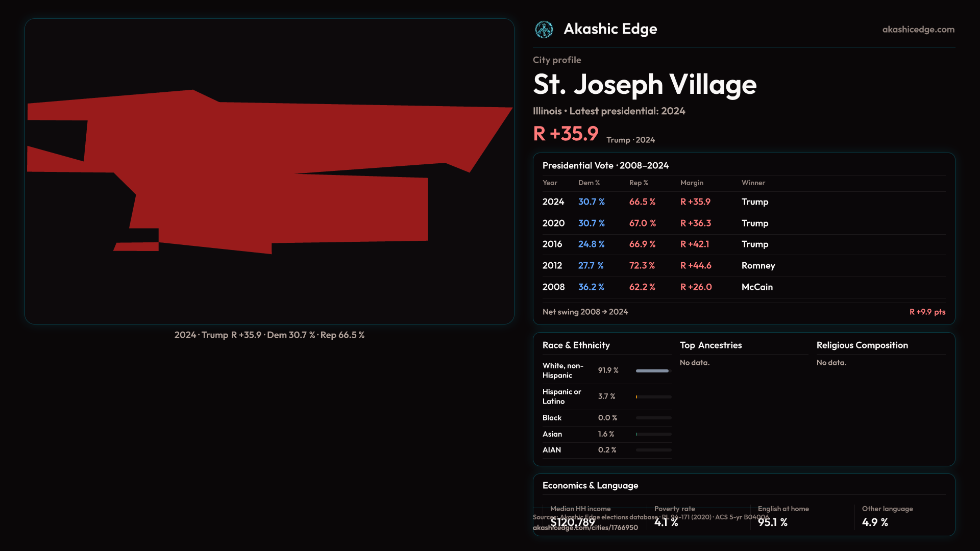The image size is (980, 551).
Task: Select the 2024 presidential vote row
Action: (553, 202)
